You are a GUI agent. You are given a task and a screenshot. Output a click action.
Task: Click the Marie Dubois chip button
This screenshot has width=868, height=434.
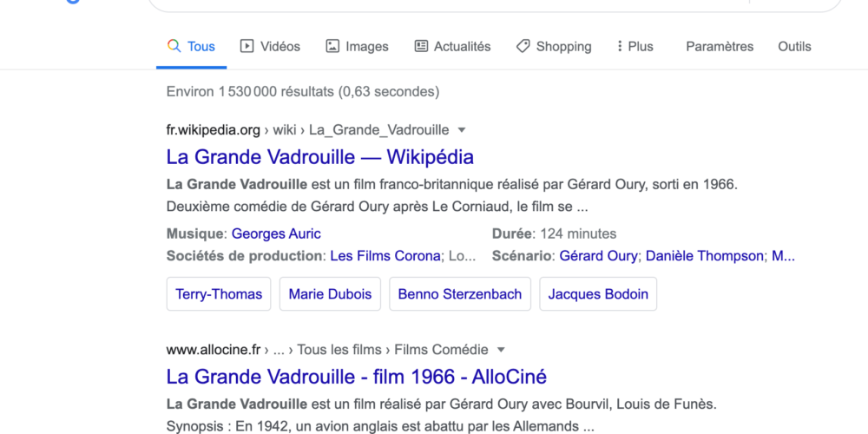(330, 294)
